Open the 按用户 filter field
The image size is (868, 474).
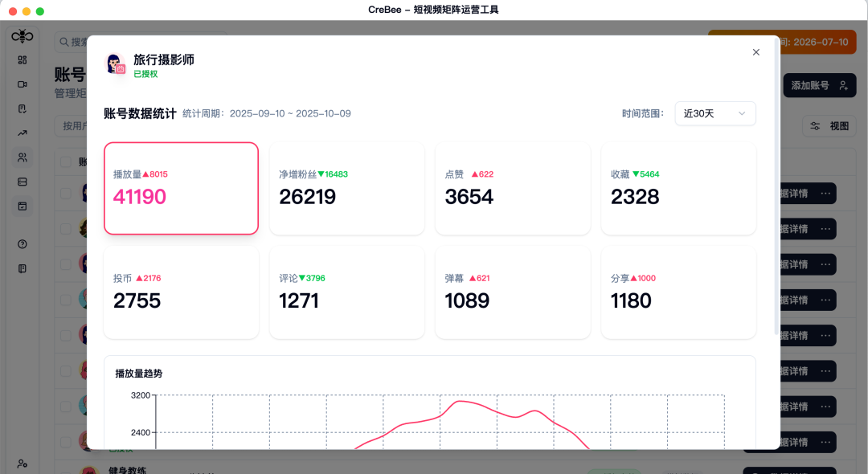coord(71,126)
